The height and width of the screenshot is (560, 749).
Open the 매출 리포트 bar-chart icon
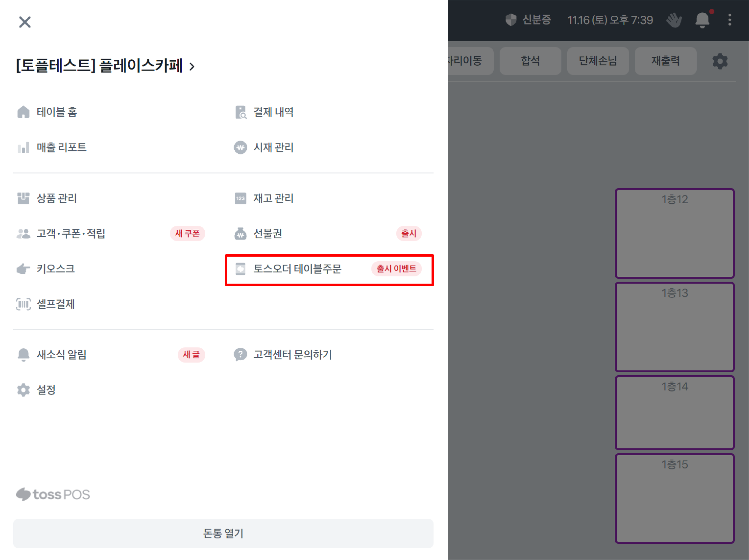coord(23,148)
